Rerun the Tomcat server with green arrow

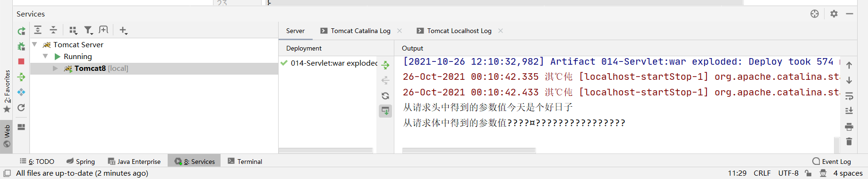(x=21, y=31)
